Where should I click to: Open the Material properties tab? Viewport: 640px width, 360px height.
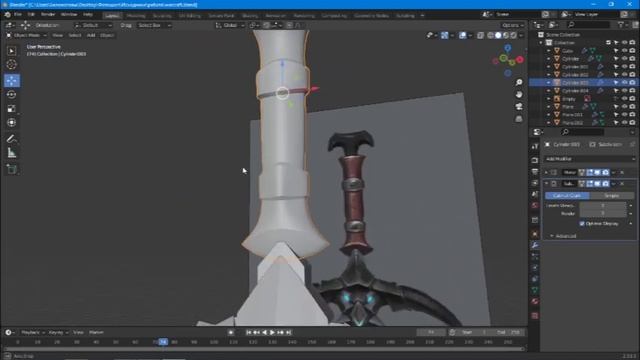point(535,302)
